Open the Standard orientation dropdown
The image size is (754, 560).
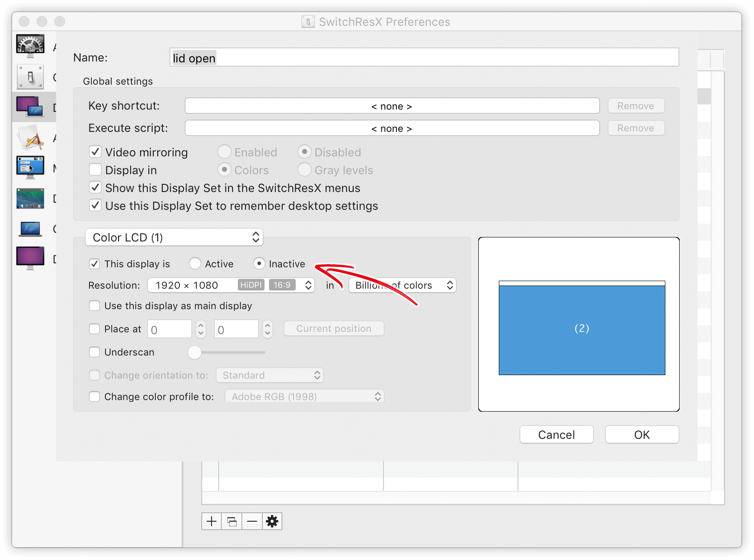click(x=270, y=375)
